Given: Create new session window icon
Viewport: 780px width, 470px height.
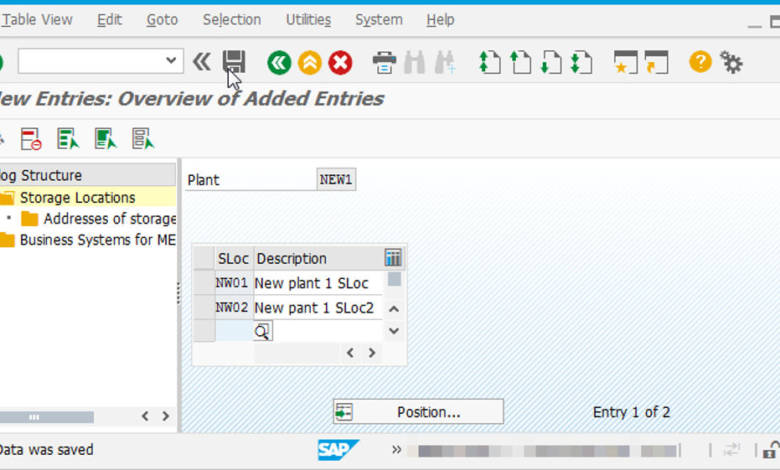Looking at the screenshot, I should [625, 62].
